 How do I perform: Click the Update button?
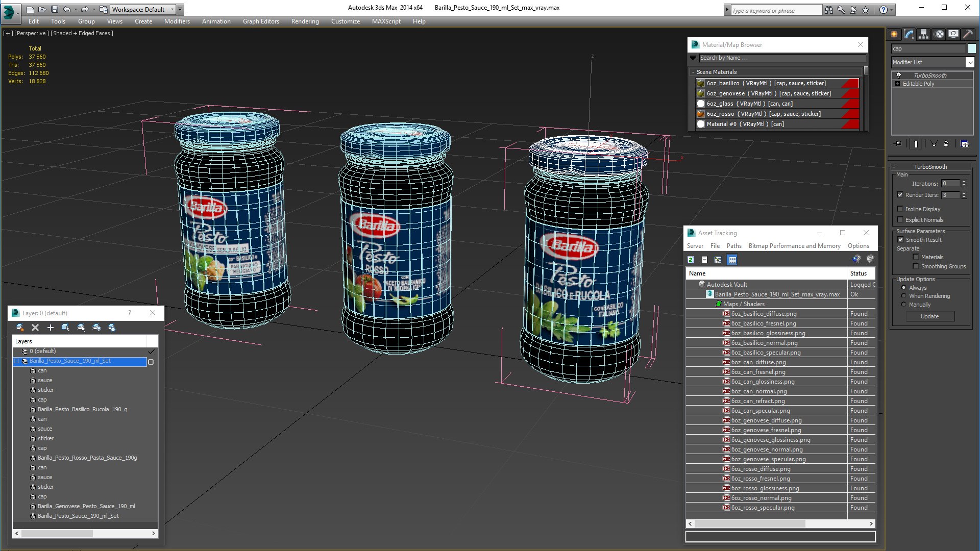[x=929, y=316]
